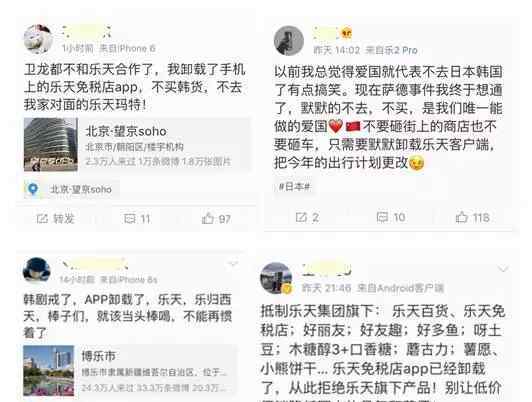Open avatar of 昨天 14:02 poster
This screenshot has width=532, height=402.
[289, 41]
